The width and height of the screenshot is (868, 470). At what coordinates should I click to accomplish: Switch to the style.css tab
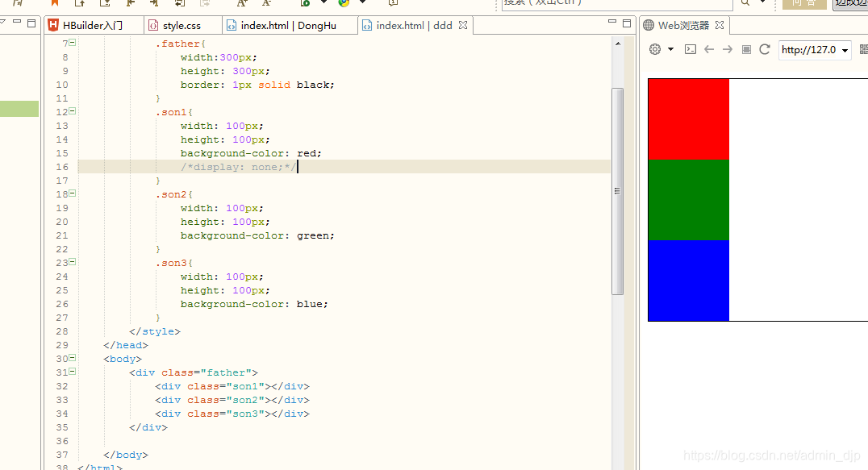click(x=182, y=26)
